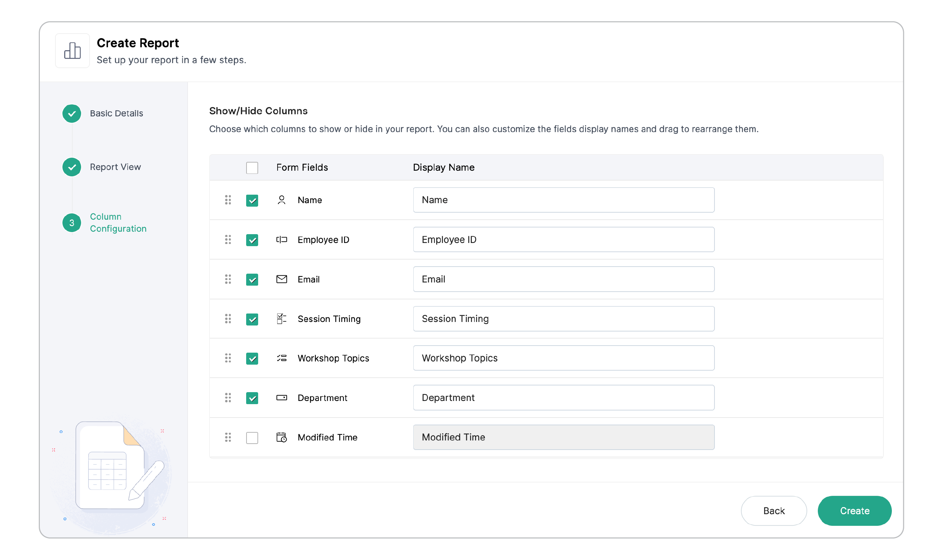Go to Report View step

tap(115, 167)
